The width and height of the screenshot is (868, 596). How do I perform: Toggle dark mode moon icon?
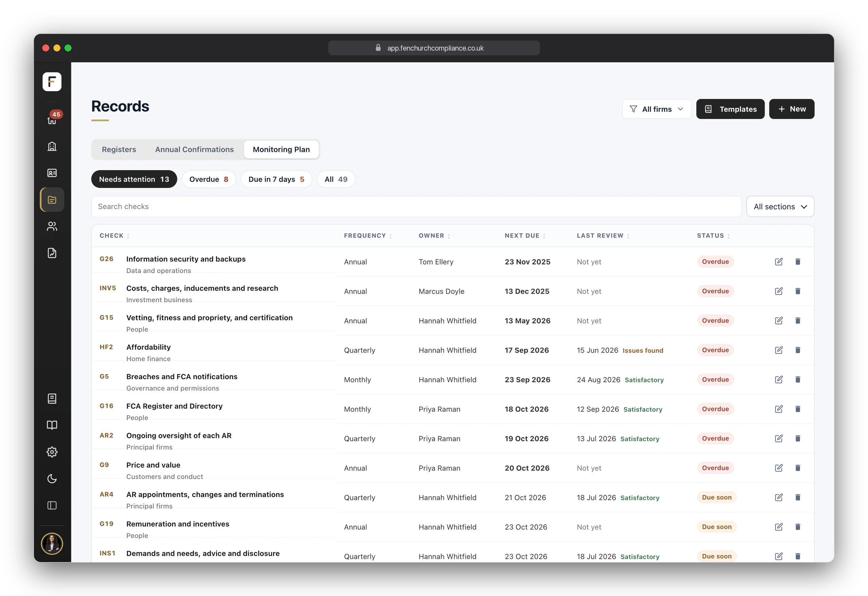click(52, 479)
